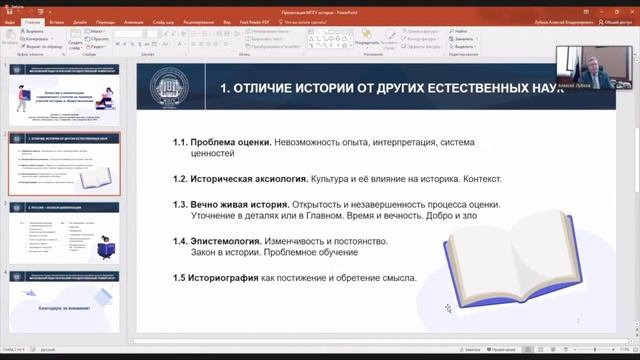
Task: Open the Layout (Макет) dropdown
Action: tap(96, 31)
